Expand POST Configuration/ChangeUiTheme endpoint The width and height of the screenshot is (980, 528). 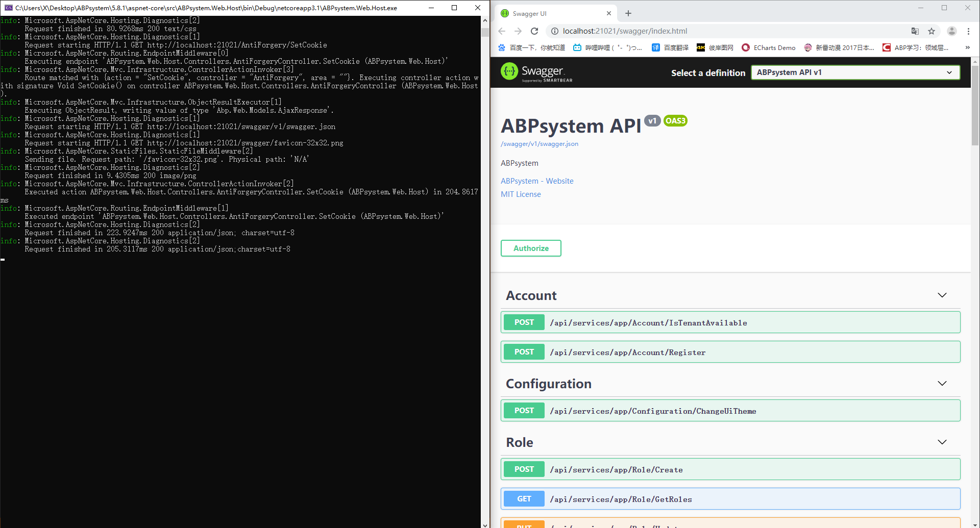coord(730,411)
